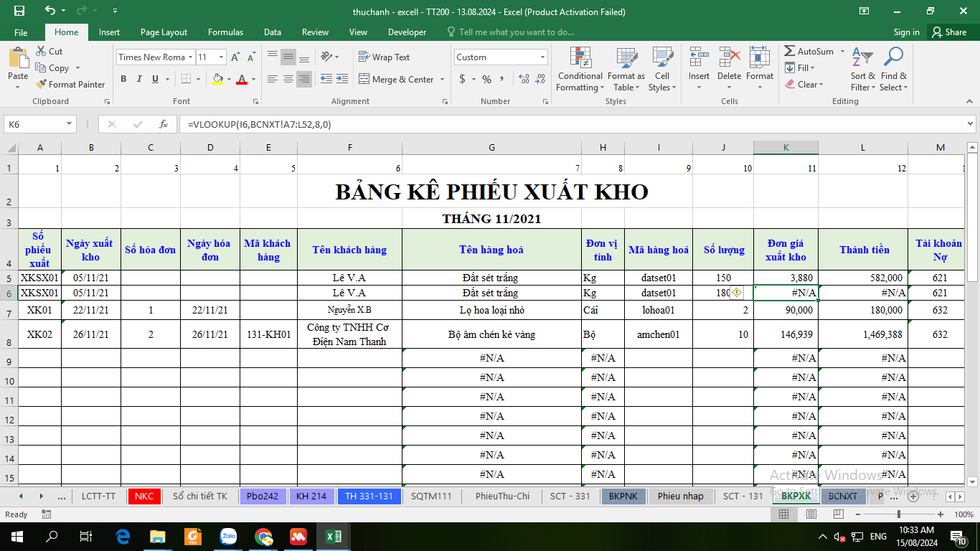Click the Cut scissors icon

[41, 52]
